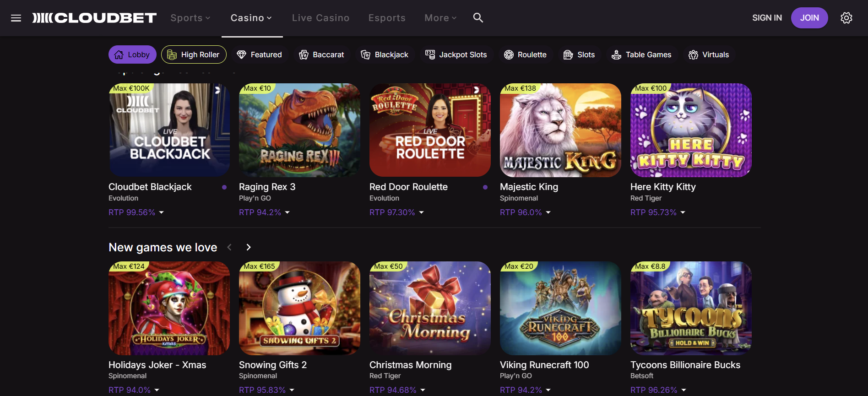Open the Roulette category
The height and width of the screenshot is (396, 868).
coord(525,55)
